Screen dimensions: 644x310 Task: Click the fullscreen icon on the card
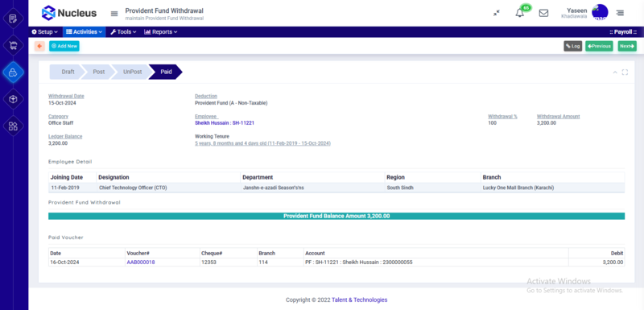point(625,72)
